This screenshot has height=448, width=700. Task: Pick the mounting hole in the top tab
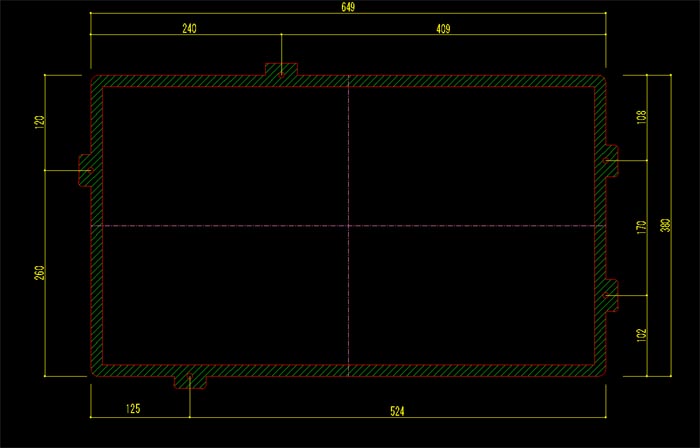coord(281,75)
